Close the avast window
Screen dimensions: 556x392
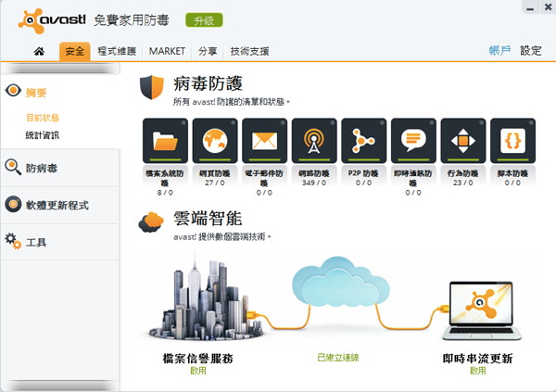(x=548, y=7)
